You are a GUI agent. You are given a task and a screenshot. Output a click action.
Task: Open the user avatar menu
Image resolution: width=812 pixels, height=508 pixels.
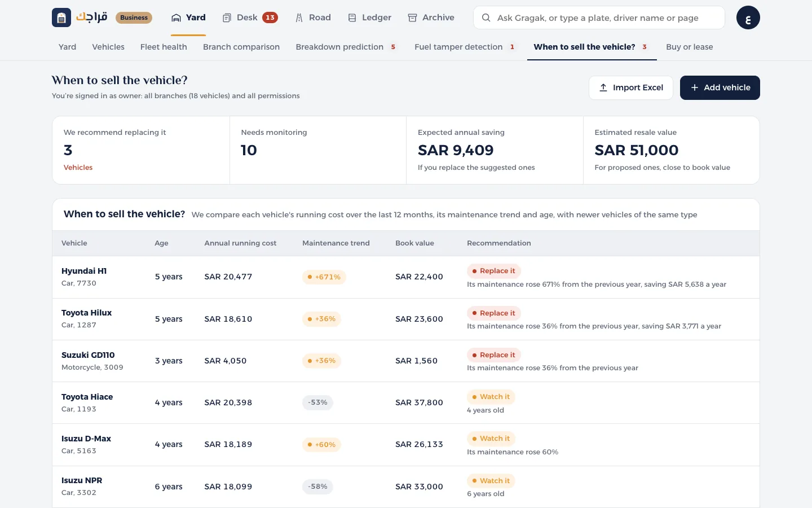pyautogui.click(x=748, y=17)
